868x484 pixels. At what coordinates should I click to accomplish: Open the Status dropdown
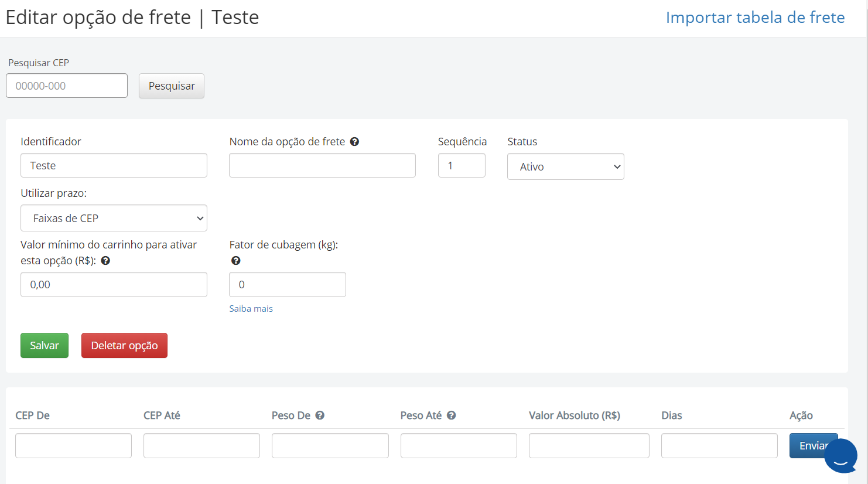tap(565, 167)
